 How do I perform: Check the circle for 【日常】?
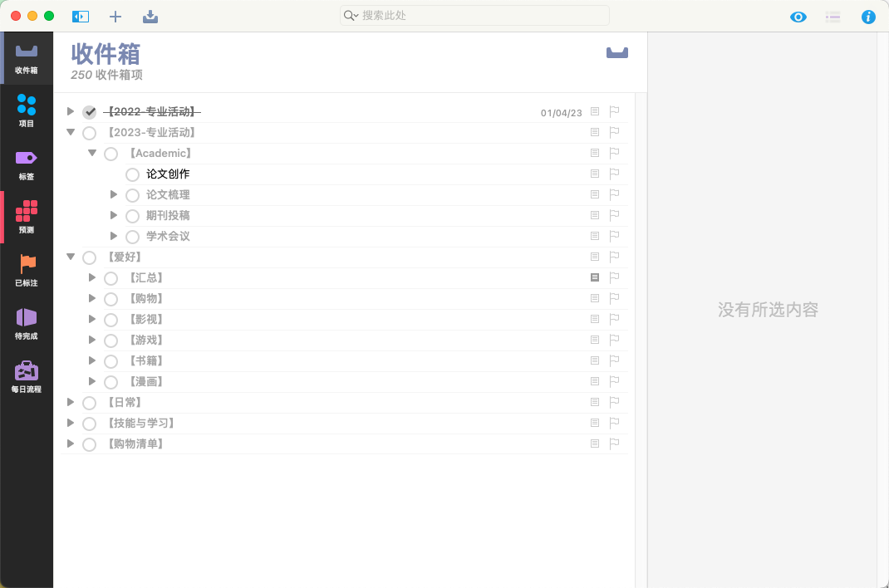pyautogui.click(x=90, y=403)
